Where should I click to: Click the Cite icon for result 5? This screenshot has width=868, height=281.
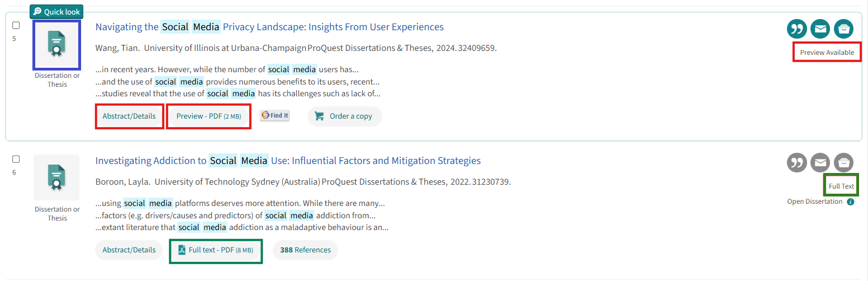click(797, 29)
